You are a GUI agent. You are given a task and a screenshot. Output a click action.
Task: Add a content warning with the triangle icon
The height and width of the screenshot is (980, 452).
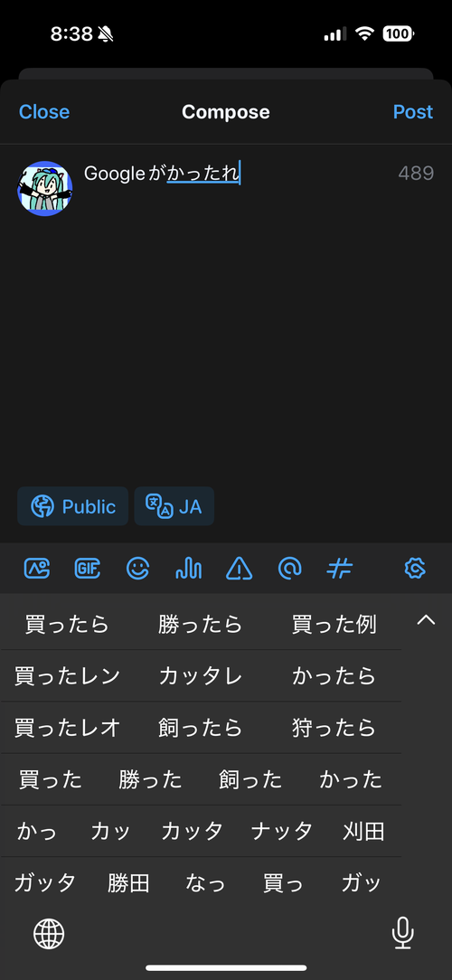[239, 568]
